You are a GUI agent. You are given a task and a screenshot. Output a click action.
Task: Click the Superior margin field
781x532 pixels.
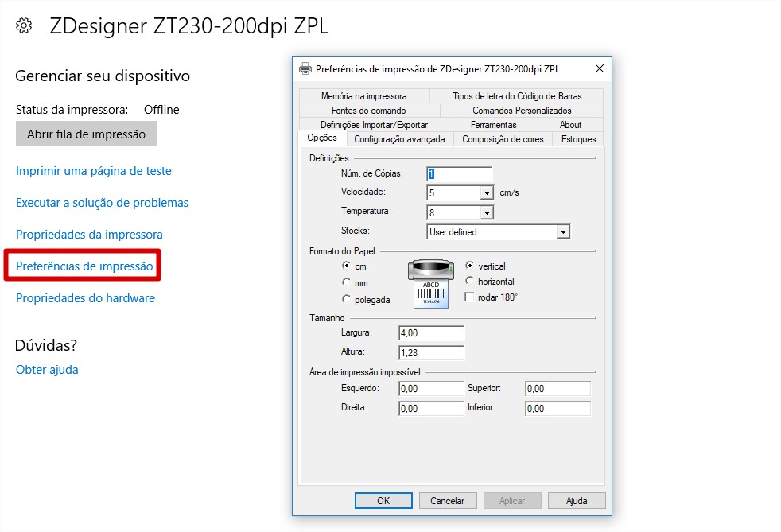click(x=558, y=389)
